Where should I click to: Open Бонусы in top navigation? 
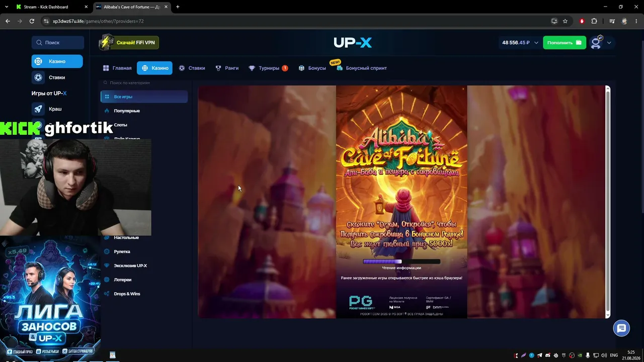312,68
